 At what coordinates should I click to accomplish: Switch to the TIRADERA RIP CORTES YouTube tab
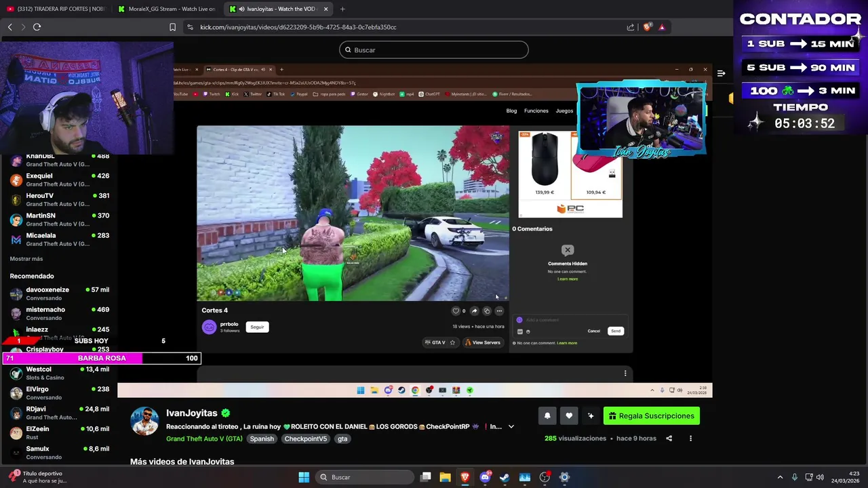coord(56,9)
